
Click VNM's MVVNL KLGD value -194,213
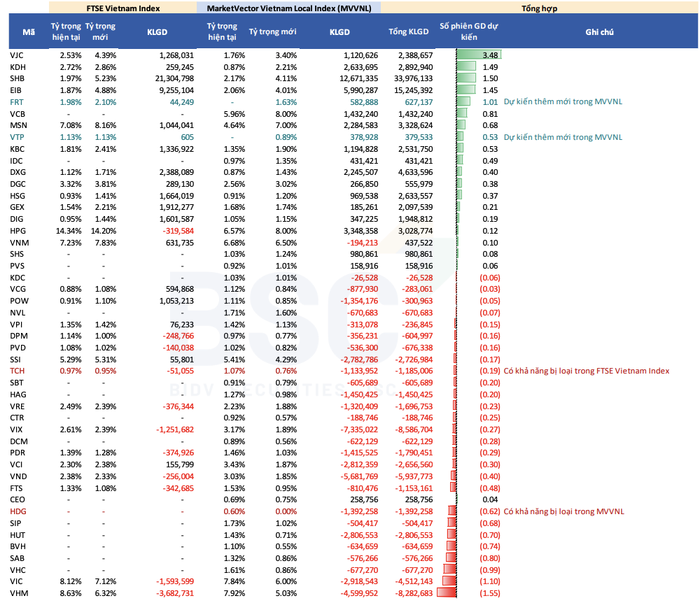coord(363,243)
